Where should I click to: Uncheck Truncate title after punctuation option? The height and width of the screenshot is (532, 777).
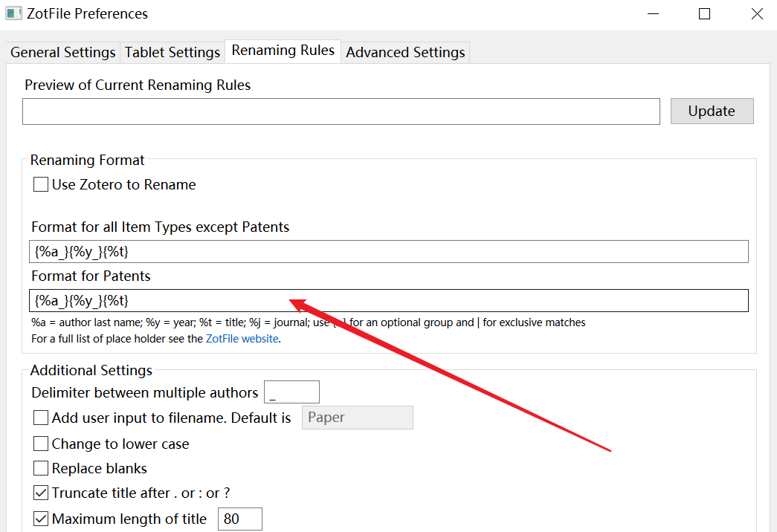(x=42, y=493)
